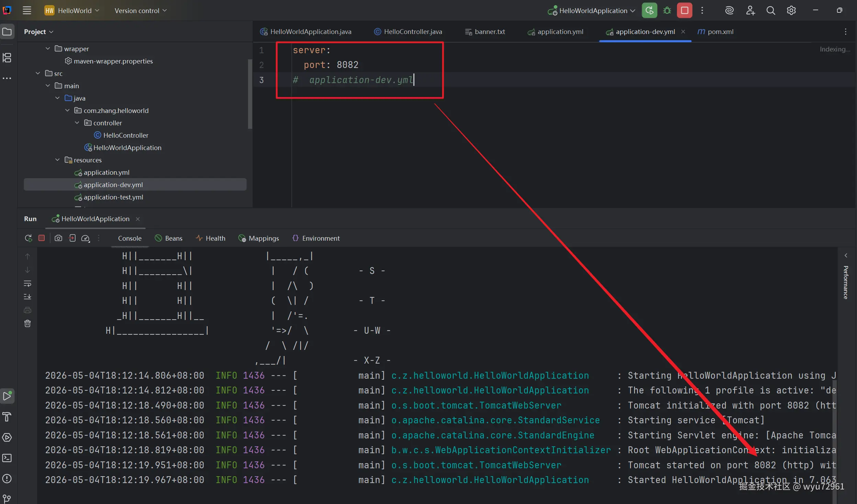Viewport: 857px width, 504px height.
Task: Open HelloWorldApplication run configuration dropdown
Action: coord(591,11)
